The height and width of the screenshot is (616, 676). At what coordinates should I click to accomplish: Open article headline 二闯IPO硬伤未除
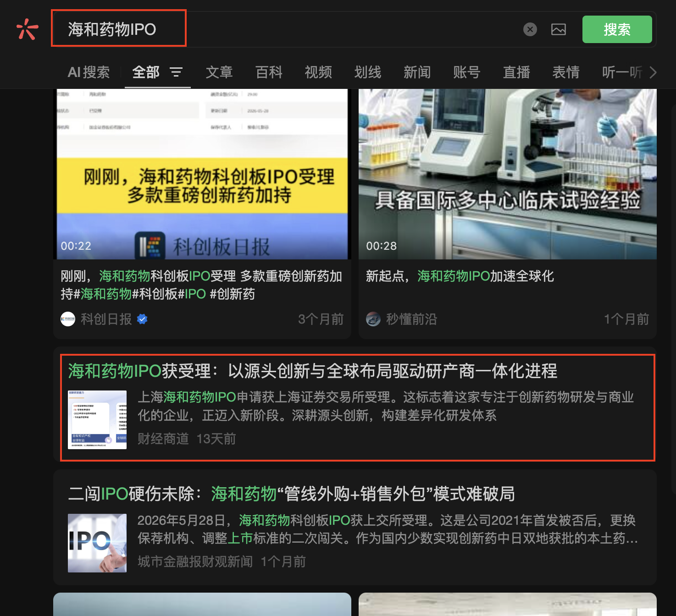click(x=291, y=494)
